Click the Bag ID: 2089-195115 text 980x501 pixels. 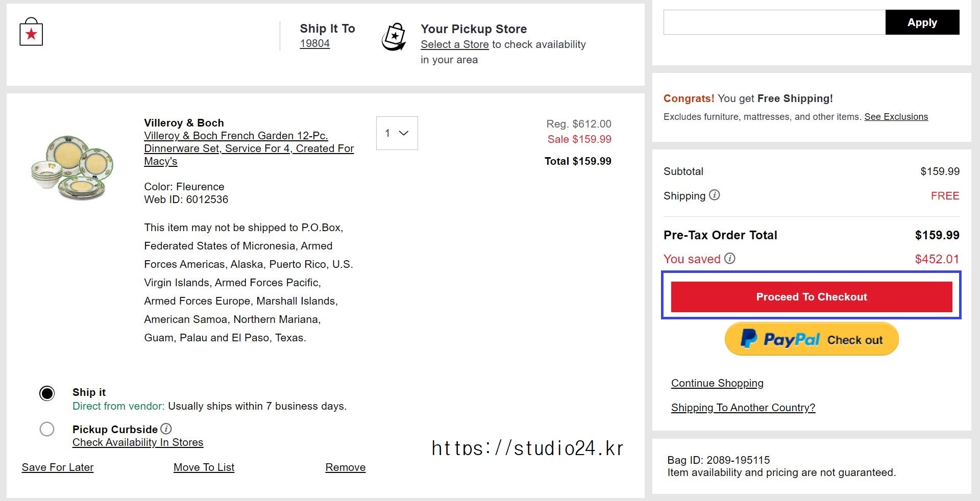click(x=719, y=460)
